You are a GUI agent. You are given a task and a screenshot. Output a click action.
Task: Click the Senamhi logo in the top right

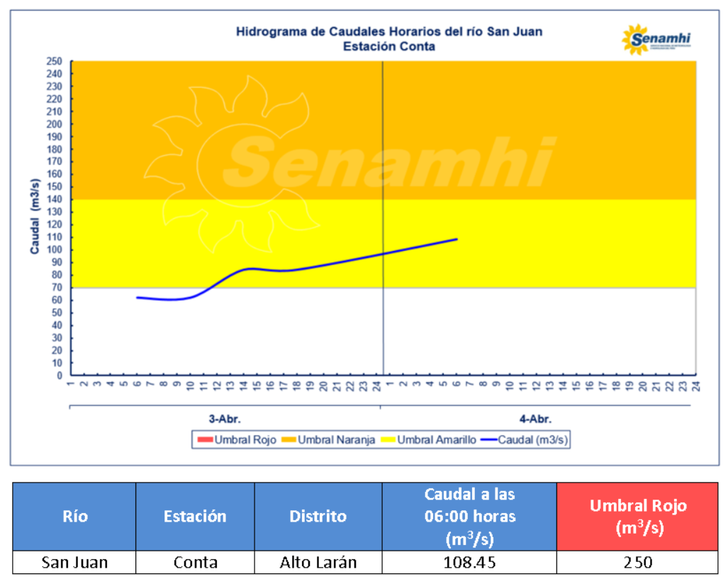point(656,40)
